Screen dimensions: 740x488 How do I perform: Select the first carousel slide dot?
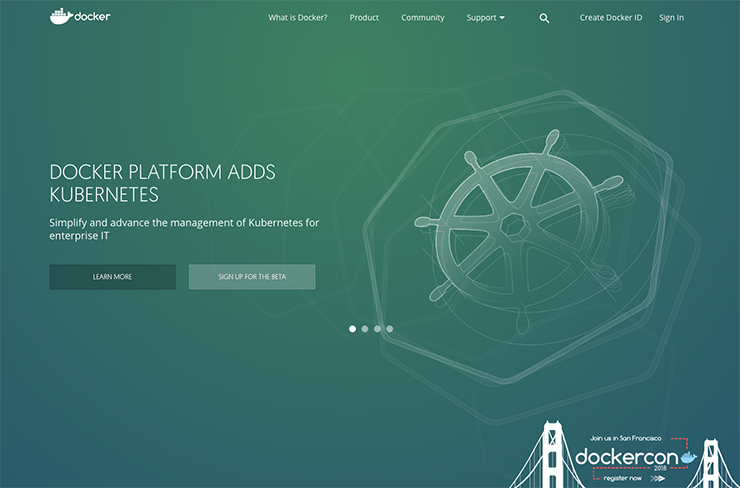(353, 329)
